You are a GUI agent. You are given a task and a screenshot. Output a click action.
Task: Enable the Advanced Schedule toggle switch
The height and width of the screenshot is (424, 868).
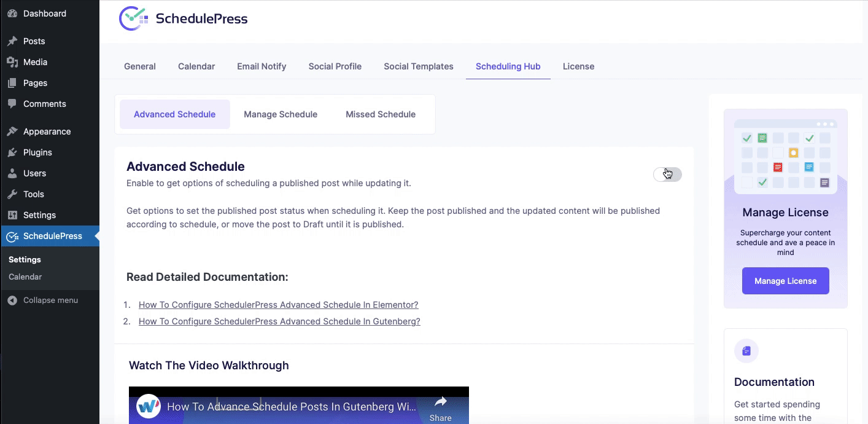click(x=667, y=175)
